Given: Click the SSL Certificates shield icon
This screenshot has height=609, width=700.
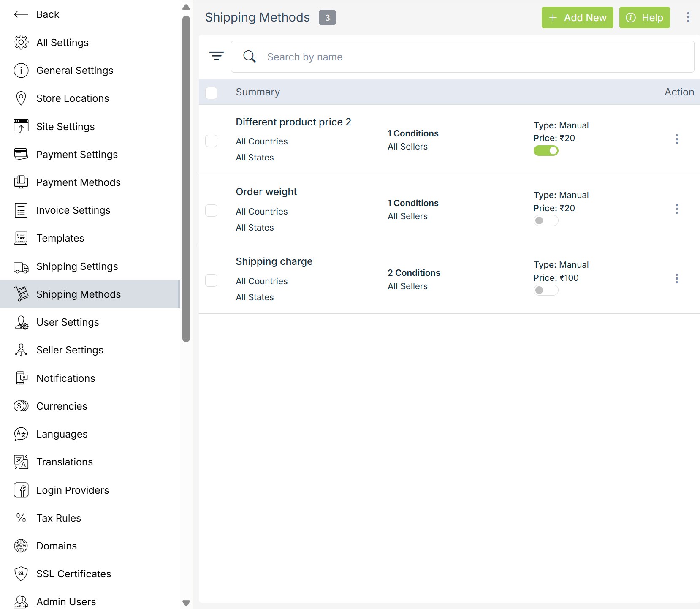Looking at the screenshot, I should (21, 574).
